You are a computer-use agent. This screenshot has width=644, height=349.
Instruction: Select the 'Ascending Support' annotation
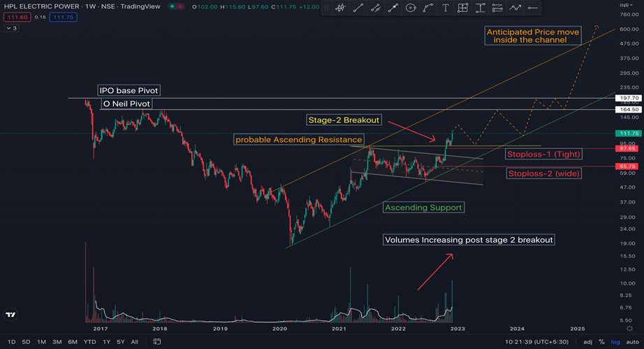(423, 208)
